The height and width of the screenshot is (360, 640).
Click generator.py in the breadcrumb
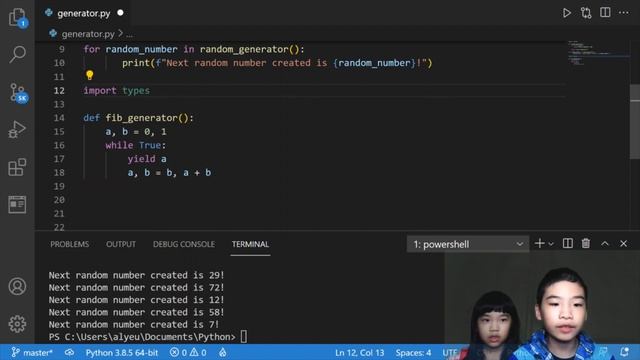tap(88, 34)
